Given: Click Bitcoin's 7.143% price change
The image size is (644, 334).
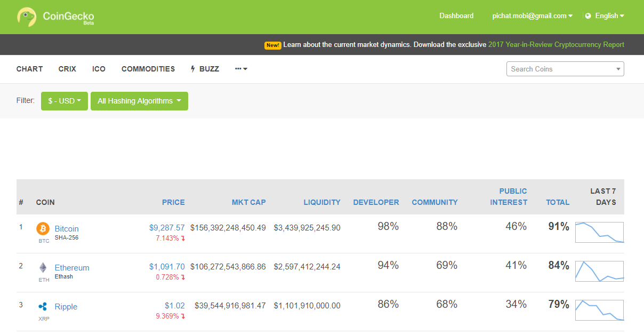Looking at the screenshot, I should click(x=171, y=238).
